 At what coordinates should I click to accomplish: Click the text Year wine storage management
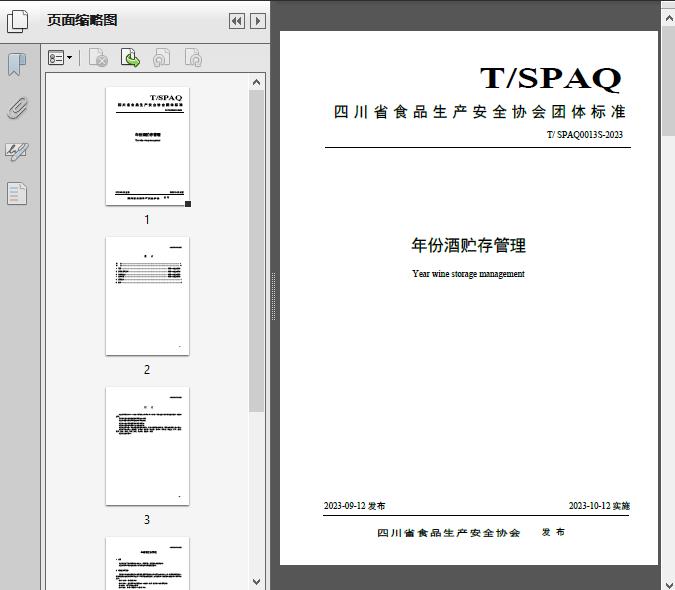468,274
